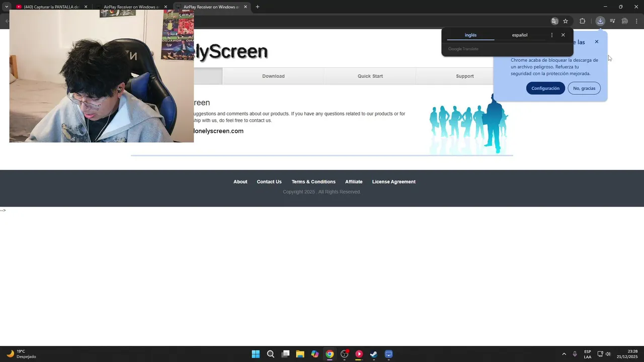
Task: Click the Google Chrome taskbar icon
Action: [330, 354]
